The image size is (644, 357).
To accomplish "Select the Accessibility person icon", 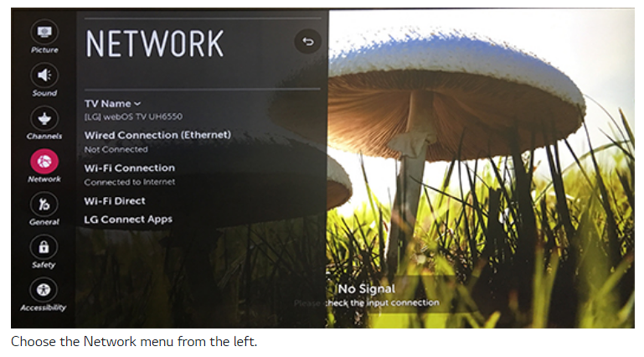I will point(44,289).
